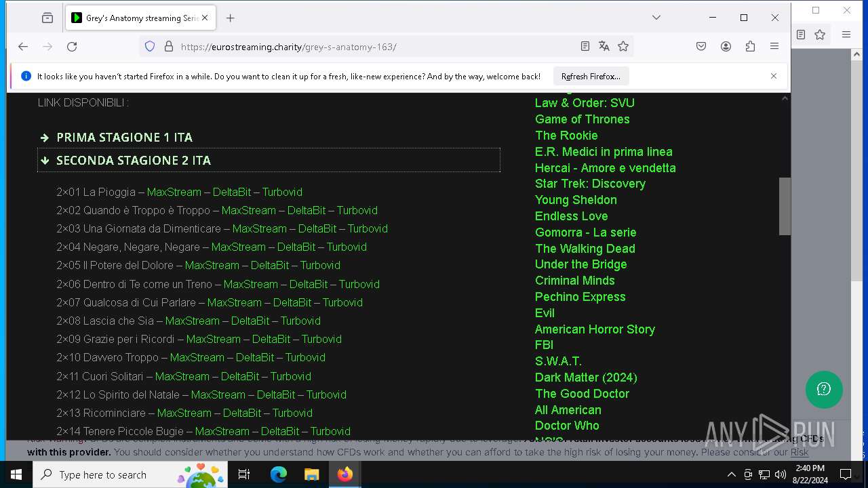
Task: Open volume control in system tray
Action: coord(781,474)
